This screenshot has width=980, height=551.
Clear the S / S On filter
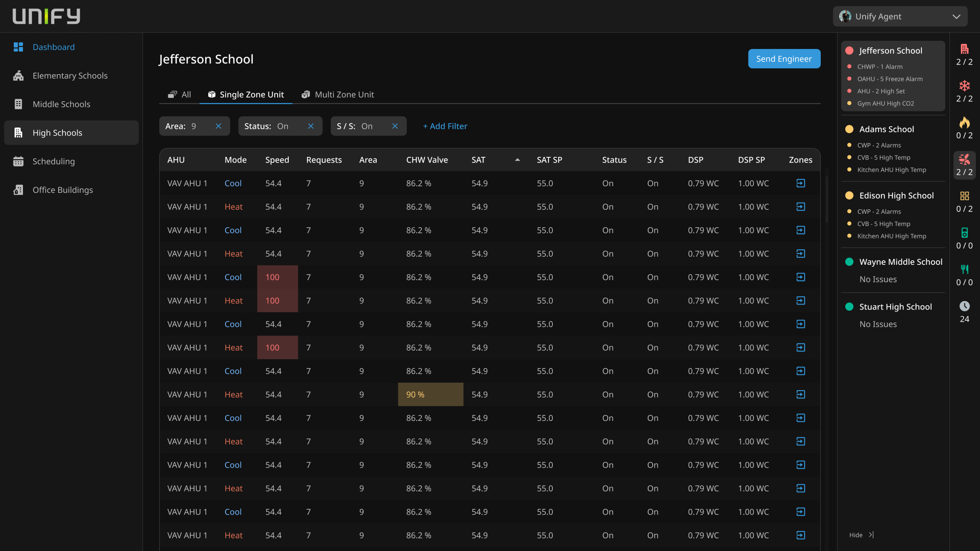click(x=395, y=126)
